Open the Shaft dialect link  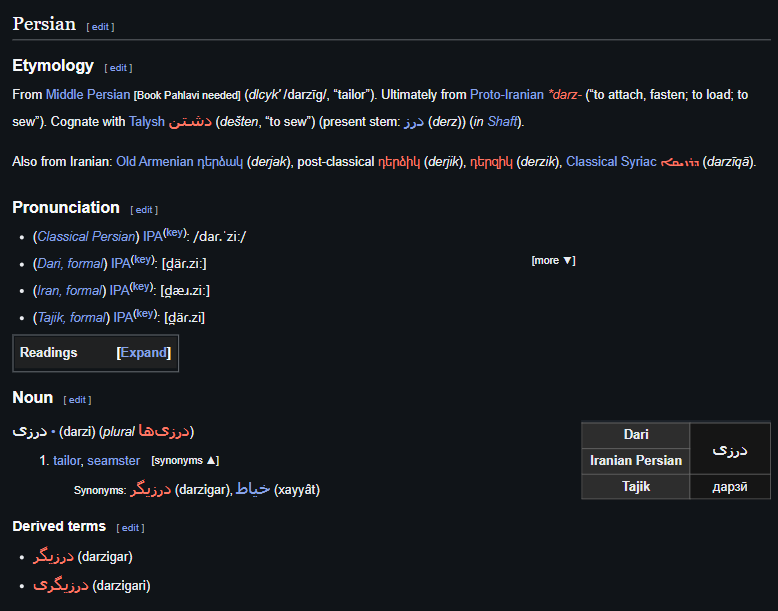502,122
